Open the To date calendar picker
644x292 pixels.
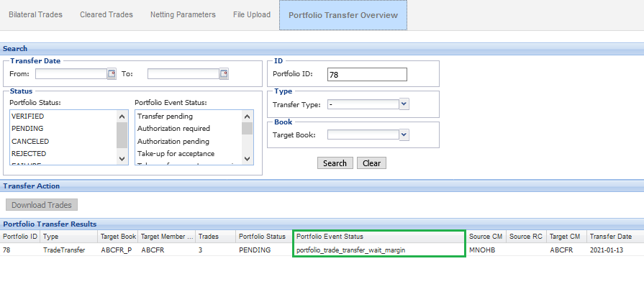tap(224, 73)
